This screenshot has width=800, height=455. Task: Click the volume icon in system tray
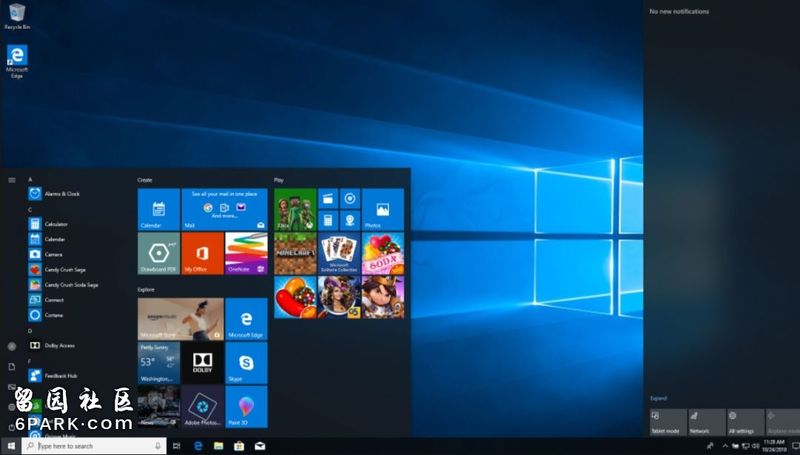pos(756,446)
